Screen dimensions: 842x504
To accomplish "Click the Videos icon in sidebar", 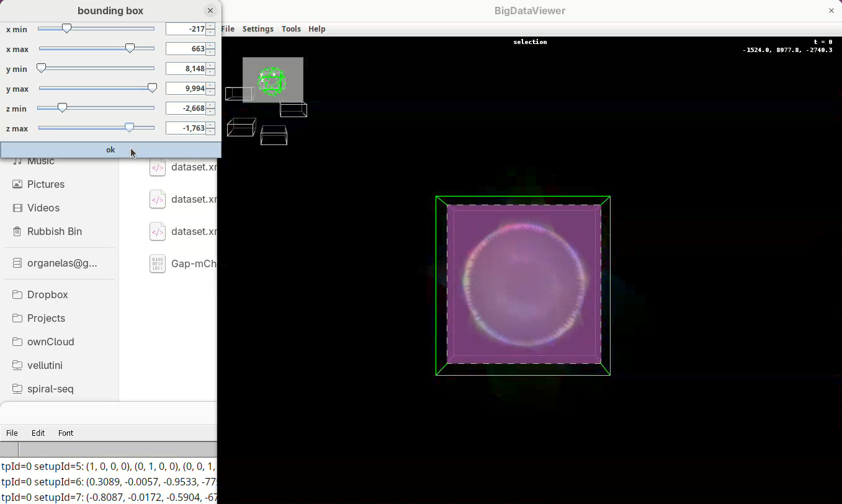I will tap(17, 208).
